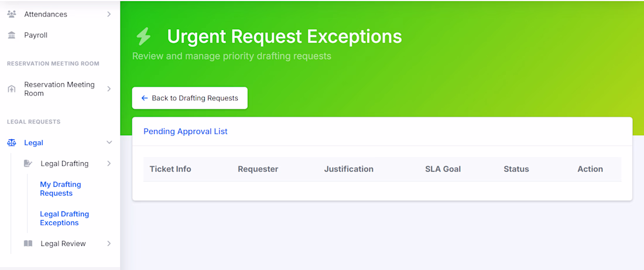Expand the Legal Review chevron
This screenshot has height=270, width=644.
(109, 244)
